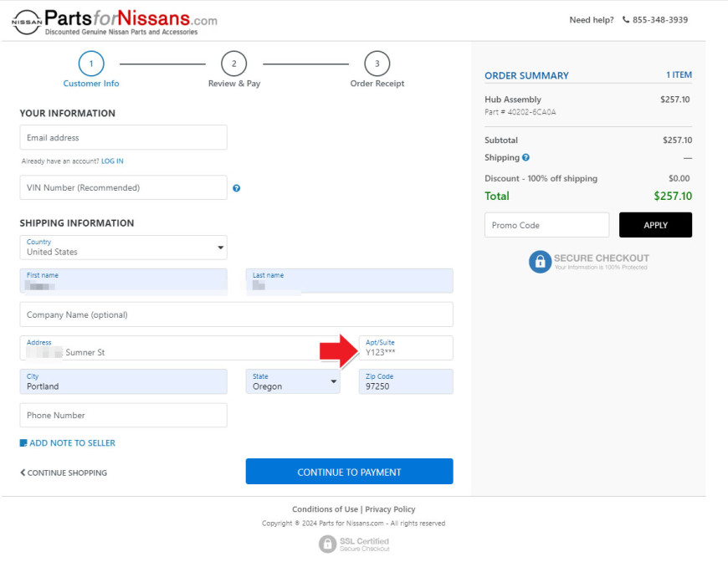Click the Shipping info question icon
Screen dimensions: 728x562
click(525, 157)
